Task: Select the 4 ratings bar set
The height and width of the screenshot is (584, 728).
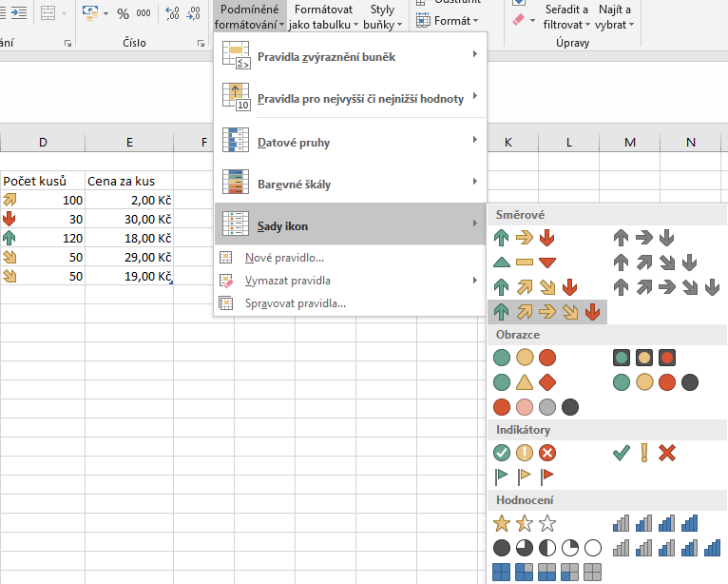Action: 655,523
